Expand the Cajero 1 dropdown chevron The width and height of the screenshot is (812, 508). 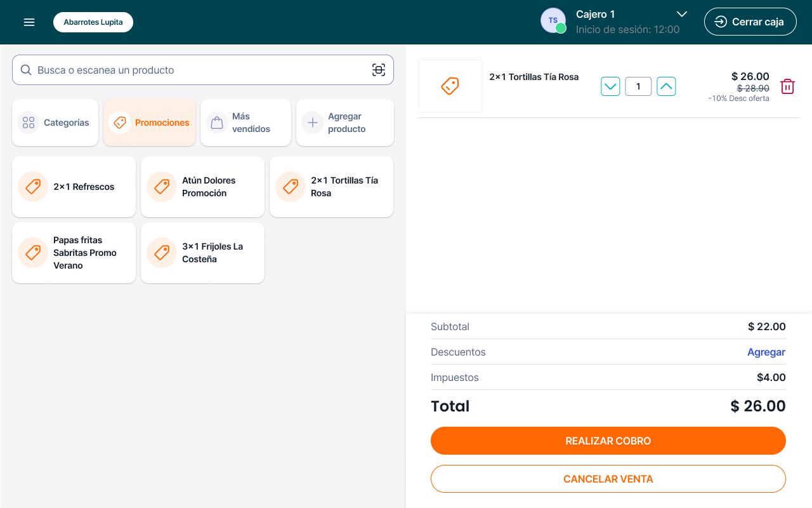point(682,14)
